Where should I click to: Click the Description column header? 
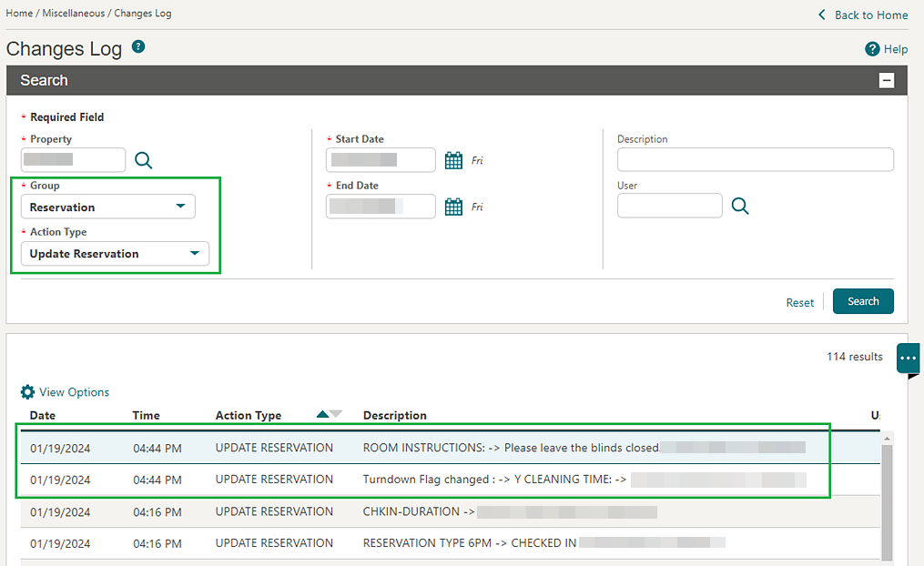(x=395, y=415)
